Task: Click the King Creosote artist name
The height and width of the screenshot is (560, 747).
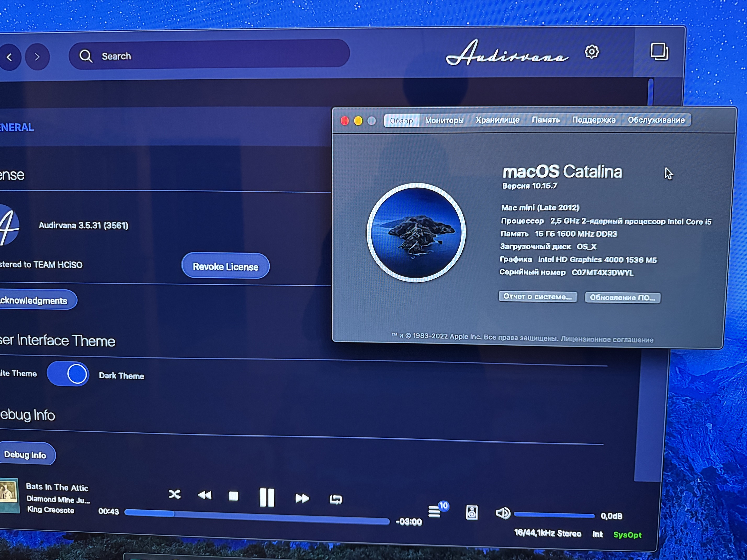Action: 51,510
